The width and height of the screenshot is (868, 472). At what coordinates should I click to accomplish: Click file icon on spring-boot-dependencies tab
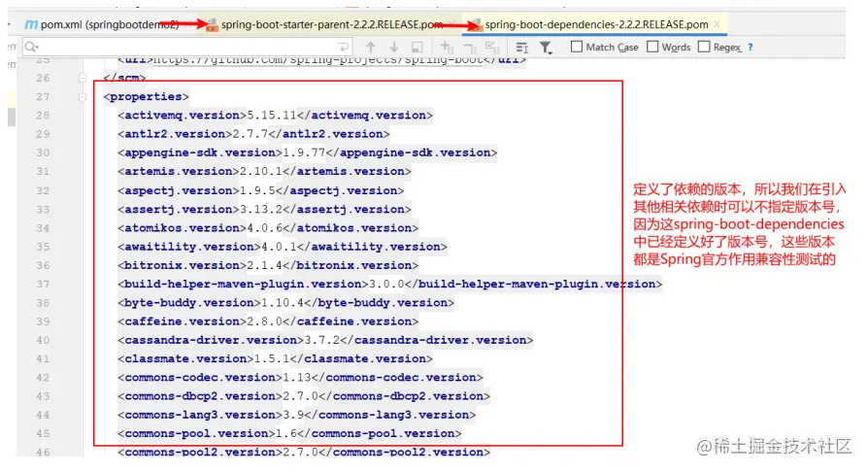(476, 25)
